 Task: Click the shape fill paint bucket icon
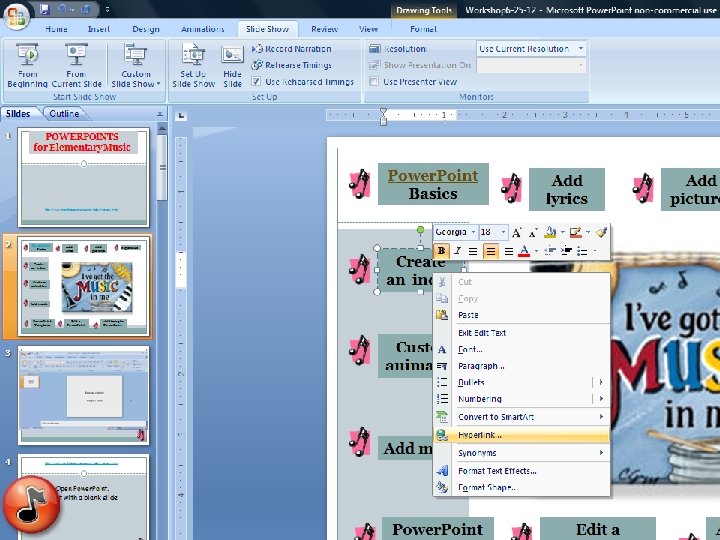coord(550,232)
